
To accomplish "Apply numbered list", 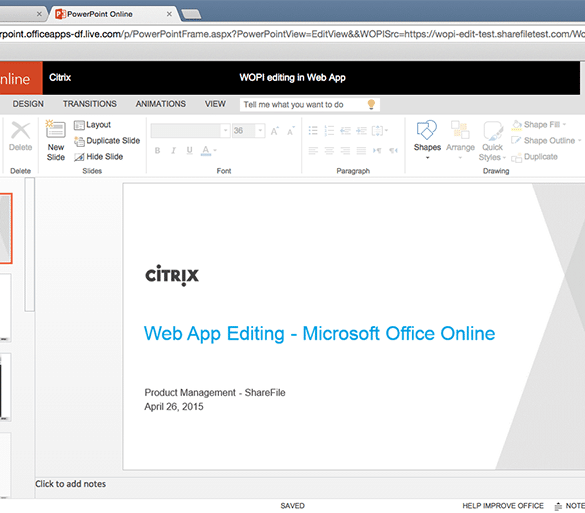I will coord(329,131).
